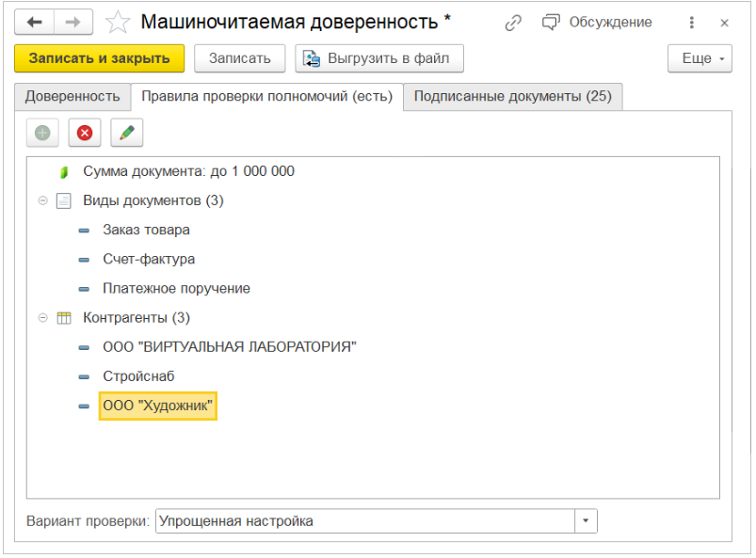The image size is (756, 558).
Task: Add form to favorites with star icon
Action: click(118, 22)
